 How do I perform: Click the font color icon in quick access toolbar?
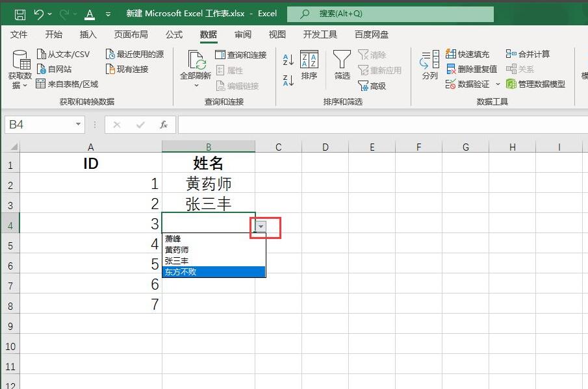click(x=88, y=13)
